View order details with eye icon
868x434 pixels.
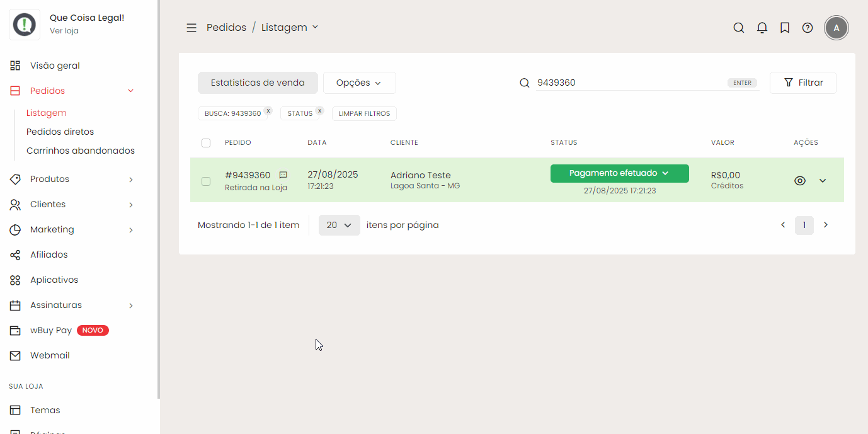tap(800, 181)
